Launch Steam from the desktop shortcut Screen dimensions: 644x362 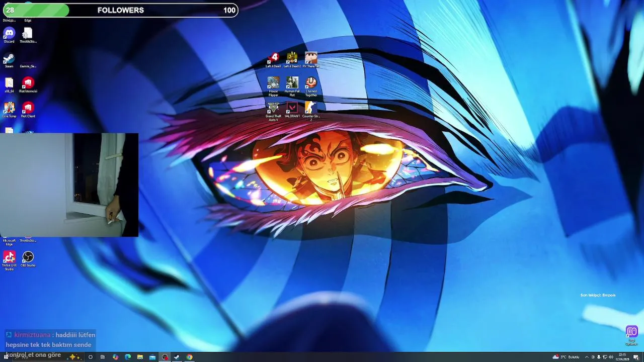(x=9, y=60)
